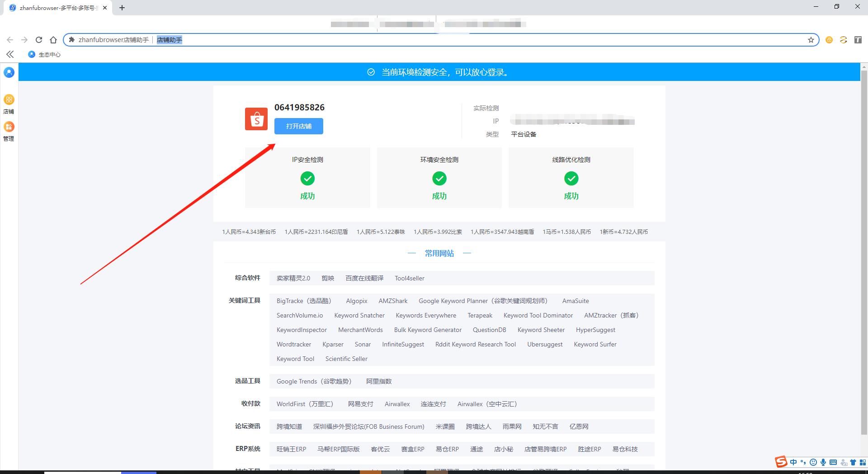Open HyperSuggest link
This screenshot has width=868, height=474.
tap(595, 330)
